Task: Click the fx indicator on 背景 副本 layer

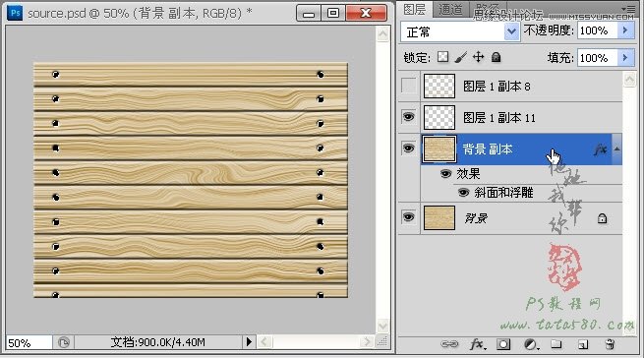Action: 601,149
